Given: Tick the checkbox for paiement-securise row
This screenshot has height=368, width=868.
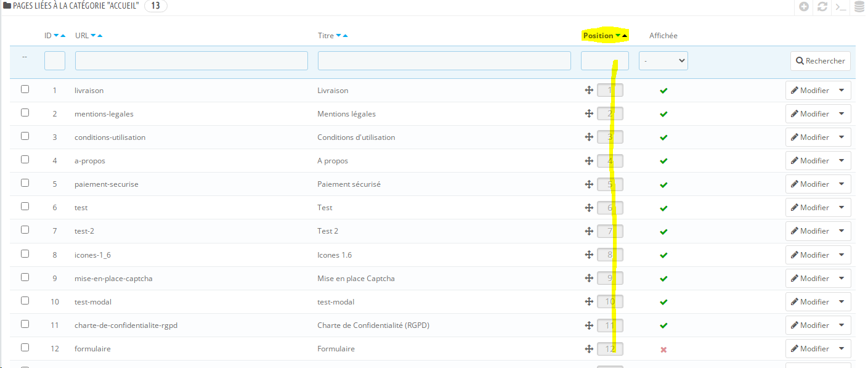Looking at the screenshot, I should [x=25, y=182].
